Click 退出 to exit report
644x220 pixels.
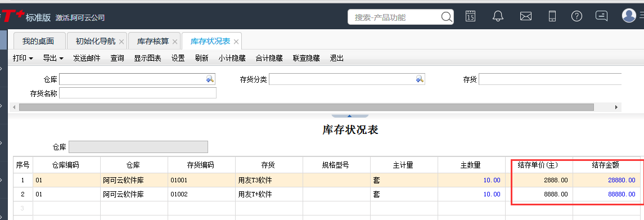(336, 58)
